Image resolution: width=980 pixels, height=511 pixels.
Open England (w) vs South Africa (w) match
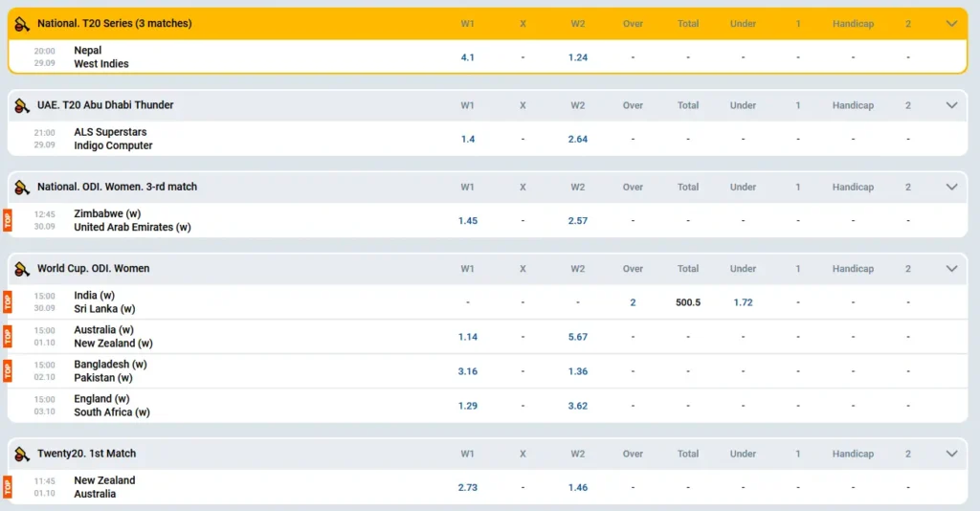click(111, 406)
